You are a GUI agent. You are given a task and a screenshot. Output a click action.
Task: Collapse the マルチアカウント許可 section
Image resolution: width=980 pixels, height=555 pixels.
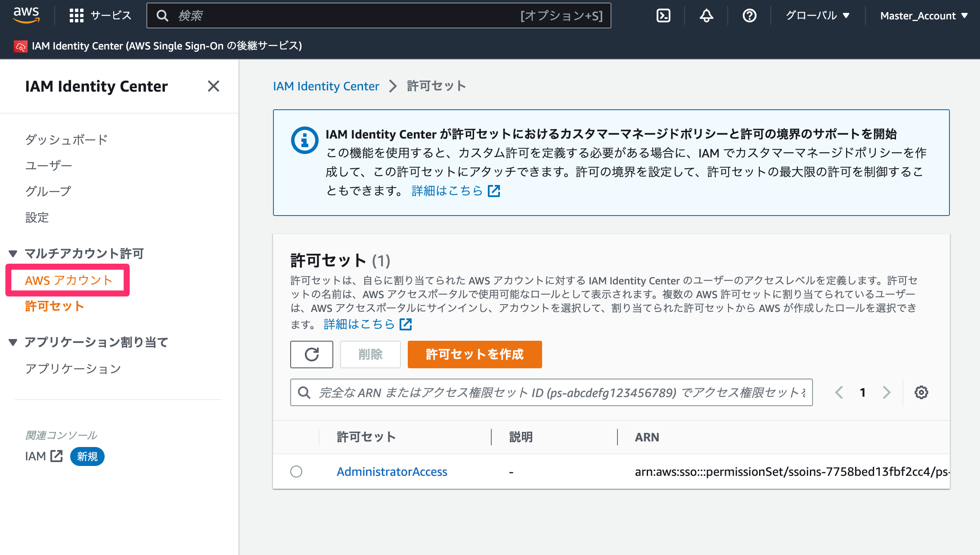point(13,253)
